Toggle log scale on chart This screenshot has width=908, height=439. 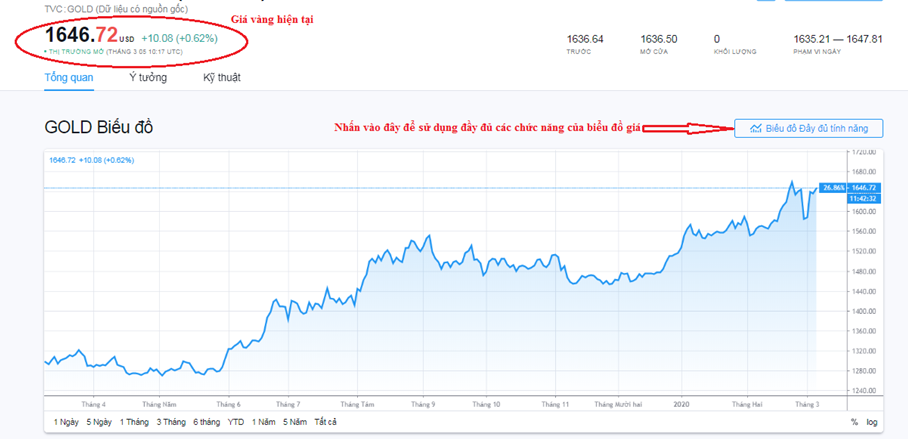[x=873, y=422]
